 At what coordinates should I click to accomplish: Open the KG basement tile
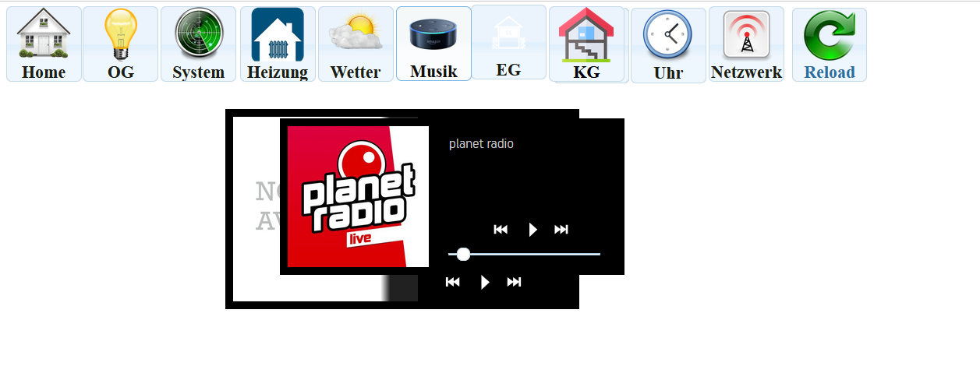pyautogui.click(x=586, y=44)
